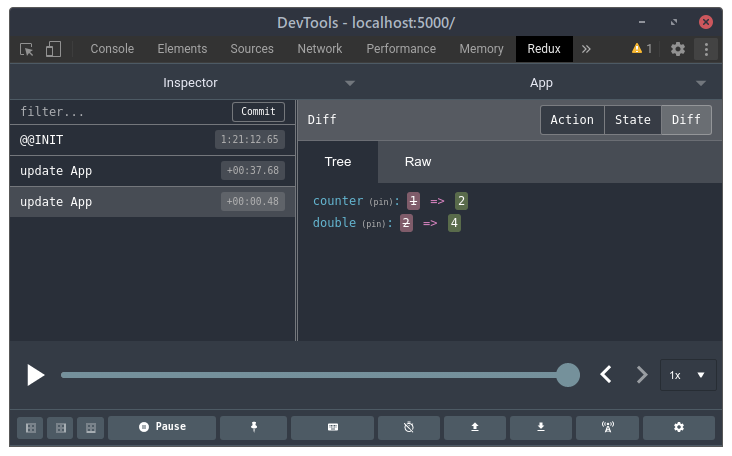
Task: Click the third monitor layout icon in bottom bar
Action: (91, 428)
